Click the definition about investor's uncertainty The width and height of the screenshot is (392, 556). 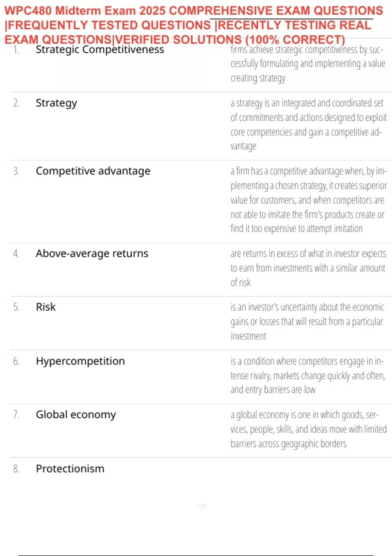(307, 321)
